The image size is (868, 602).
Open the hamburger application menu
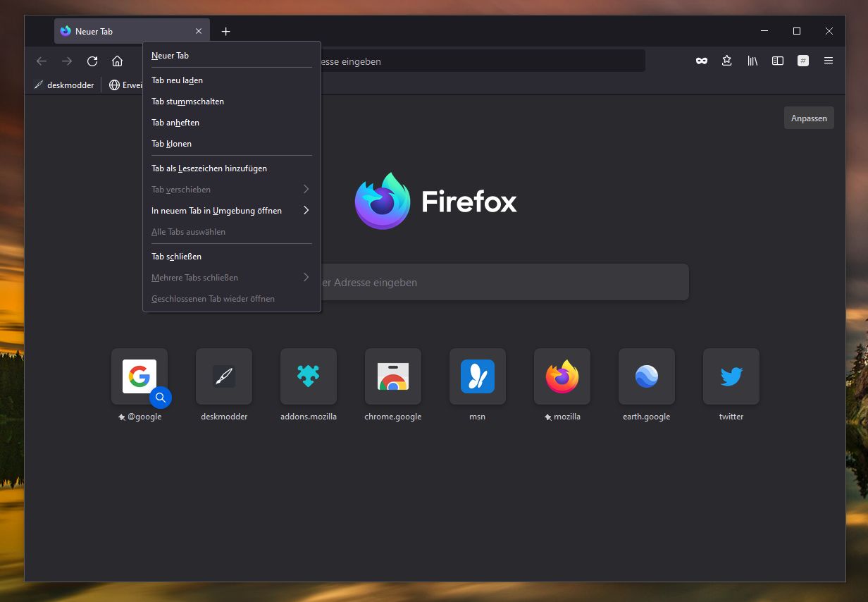pos(829,61)
